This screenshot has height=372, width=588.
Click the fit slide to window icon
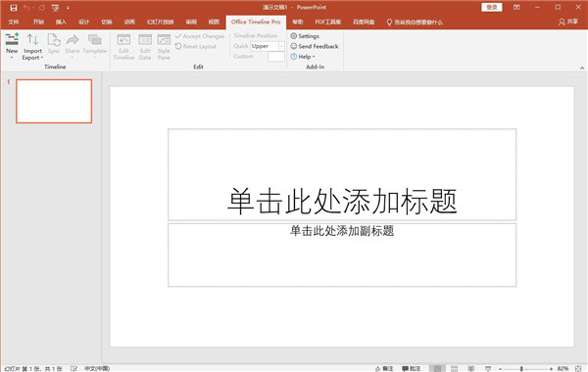pyautogui.click(x=578, y=369)
